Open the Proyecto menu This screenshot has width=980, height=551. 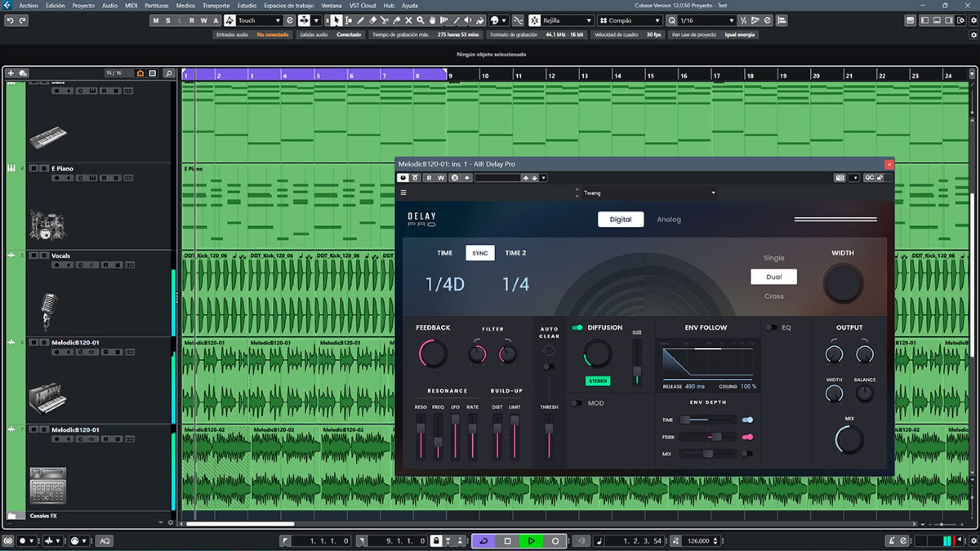pyautogui.click(x=83, y=6)
